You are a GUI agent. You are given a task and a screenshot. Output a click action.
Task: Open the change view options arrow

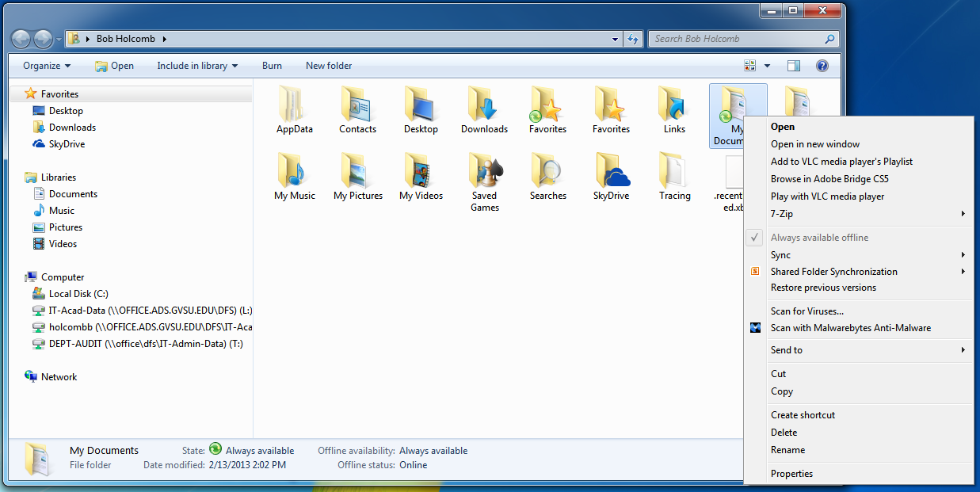click(767, 66)
